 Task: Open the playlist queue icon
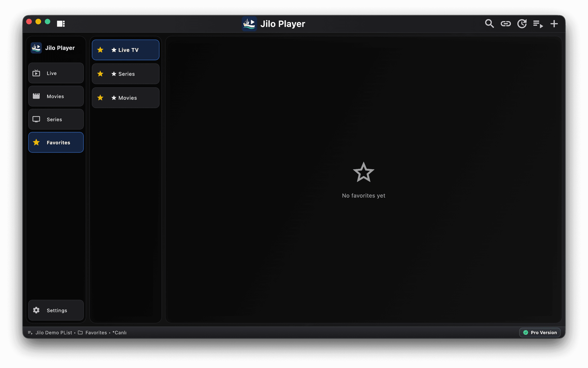pos(538,24)
